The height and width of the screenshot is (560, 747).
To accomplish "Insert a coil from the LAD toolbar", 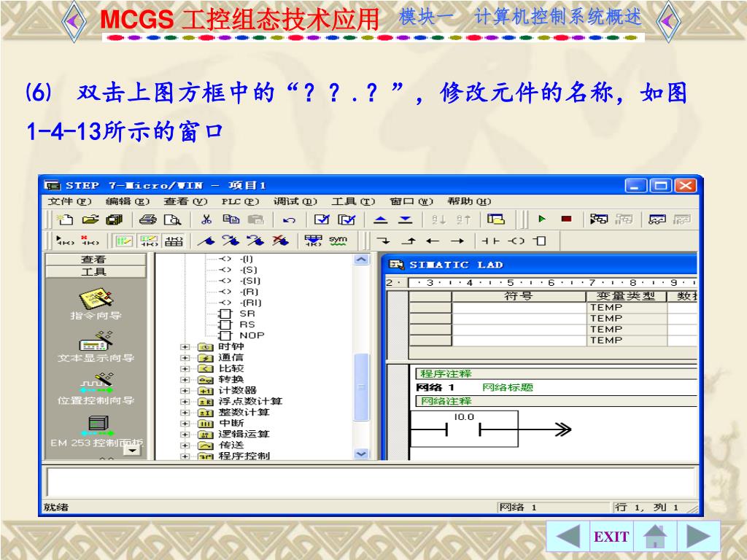I will [x=516, y=241].
